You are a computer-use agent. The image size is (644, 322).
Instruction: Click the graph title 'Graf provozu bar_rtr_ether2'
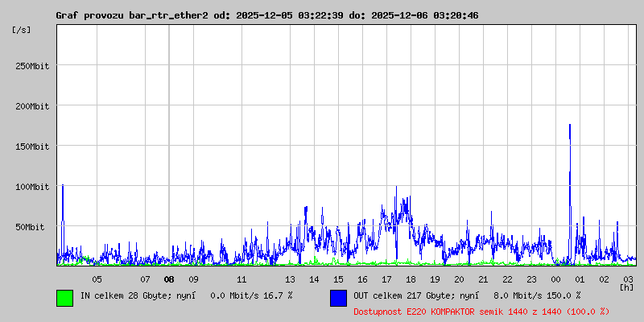pyautogui.click(x=132, y=15)
